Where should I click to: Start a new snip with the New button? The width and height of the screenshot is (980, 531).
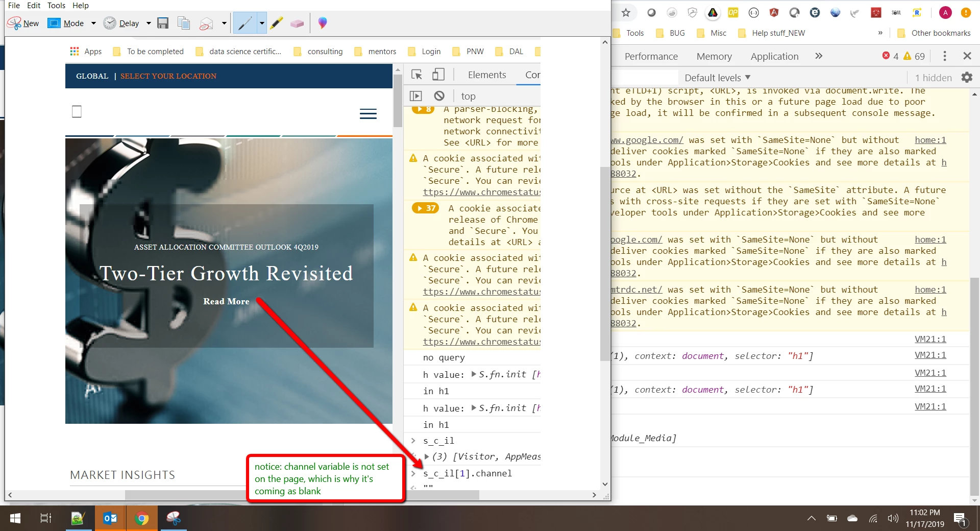click(23, 23)
